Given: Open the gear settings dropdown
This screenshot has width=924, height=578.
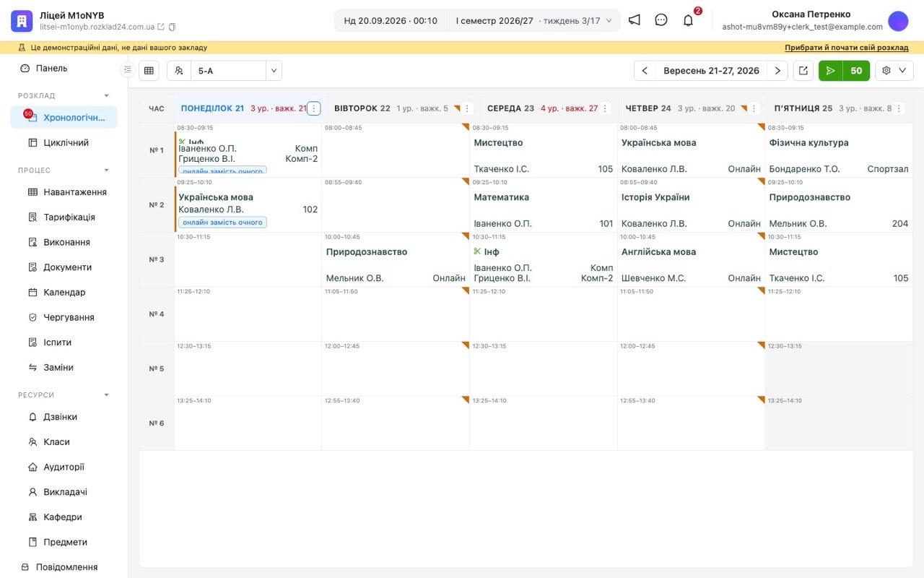Looking at the screenshot, I should [x=894, y=71].
